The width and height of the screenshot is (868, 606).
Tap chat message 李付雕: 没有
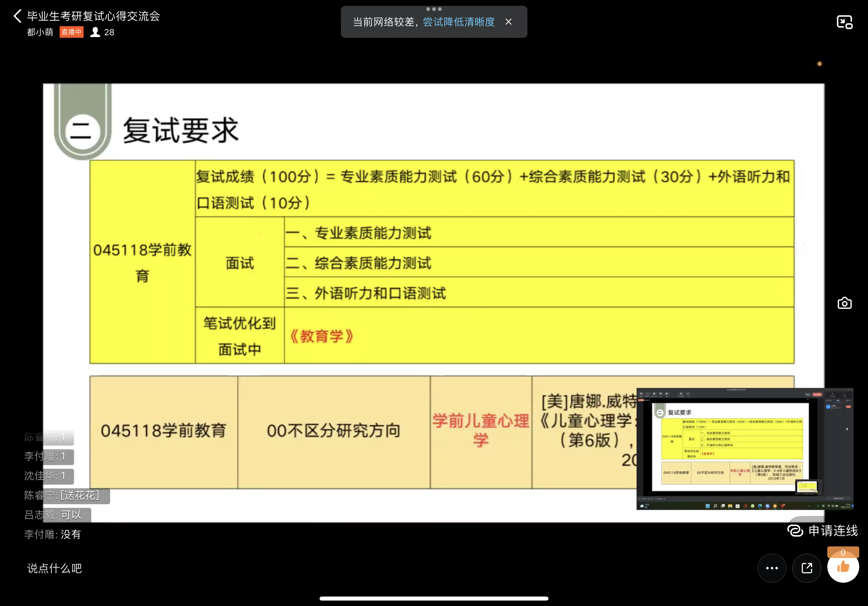[x=53, y=534]
